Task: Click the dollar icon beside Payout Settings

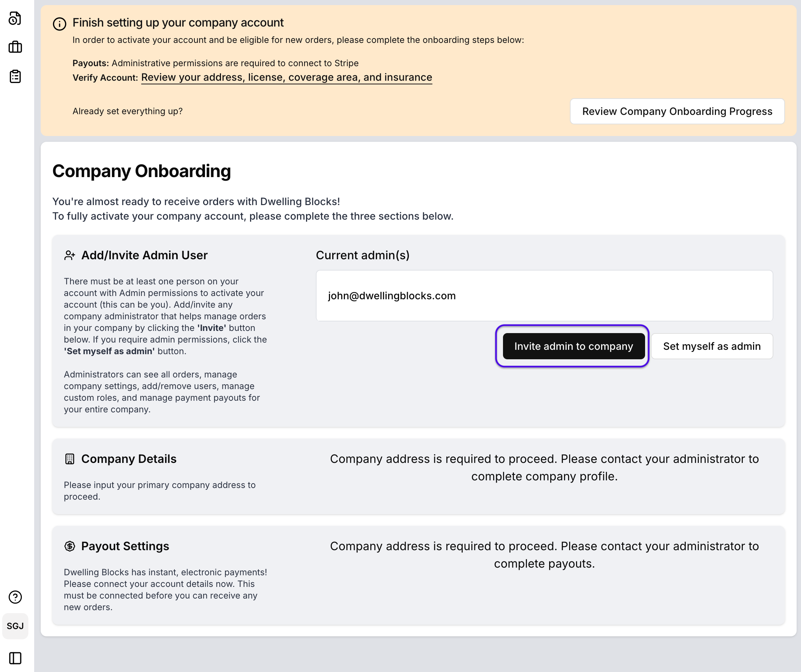Action: 69,546
